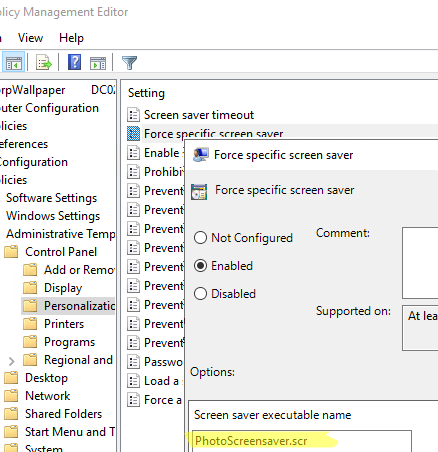Viewport: 438px width, 452px height.
Task: Select the Disabled radio button
Action: [200, 294]
